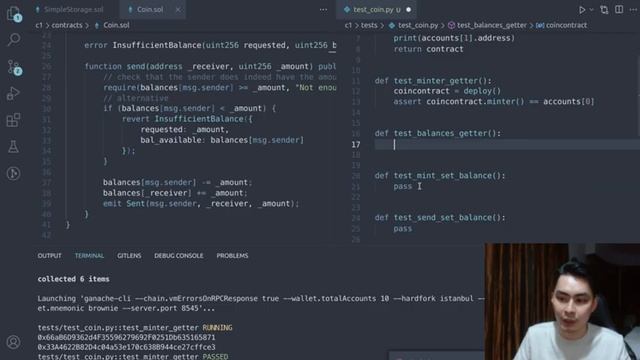Click the error InsufficientBalance line
640x360 pixels.
tap(210, 45)
